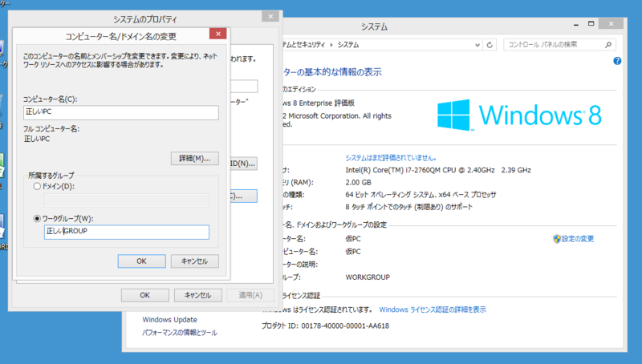Screen dimensions: 642x364
Task: Click the 詳細(M)... button
Action: (194, 158)
